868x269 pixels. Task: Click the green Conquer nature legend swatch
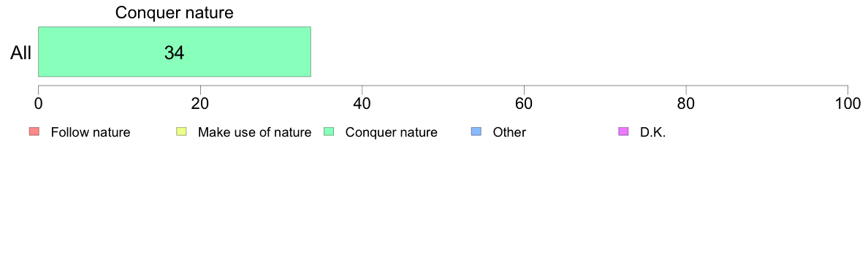328,132
